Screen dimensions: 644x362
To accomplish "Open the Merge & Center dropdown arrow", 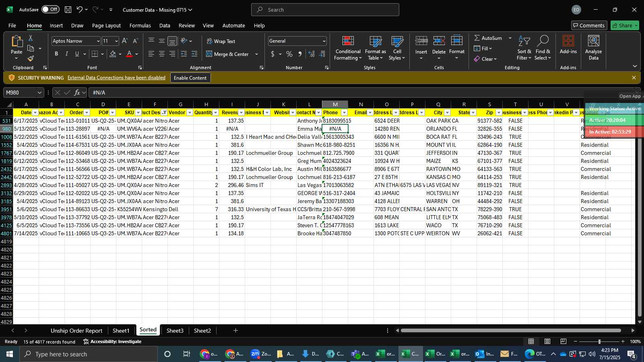I will (256, 54).
